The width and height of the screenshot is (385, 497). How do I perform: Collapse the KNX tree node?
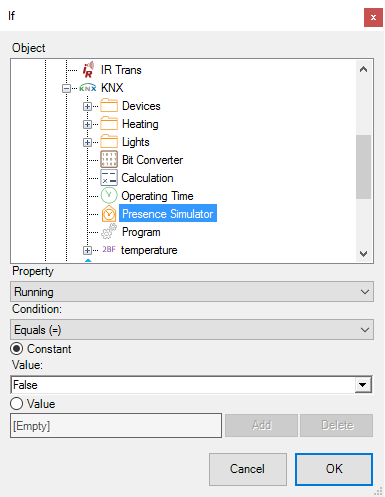coord(66,88)
